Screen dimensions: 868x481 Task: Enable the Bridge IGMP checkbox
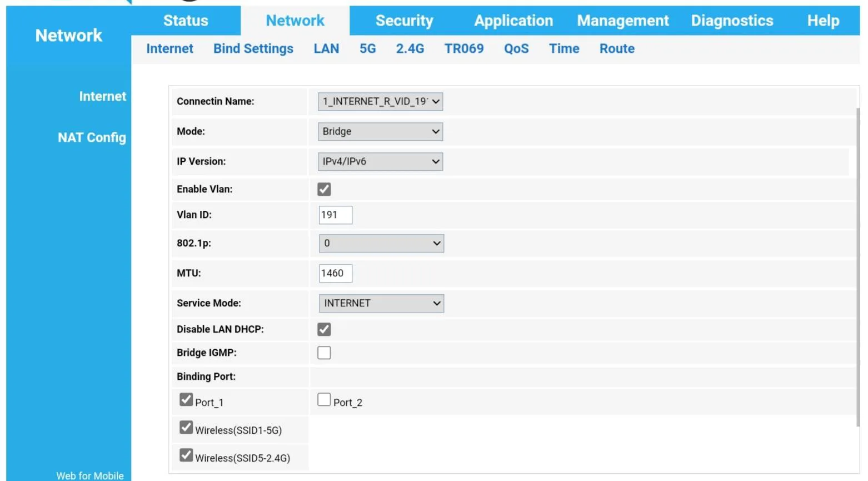point(324,353)
